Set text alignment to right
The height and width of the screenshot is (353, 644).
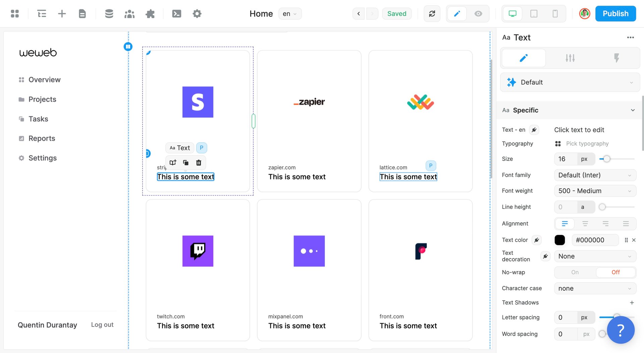(605, 224)
